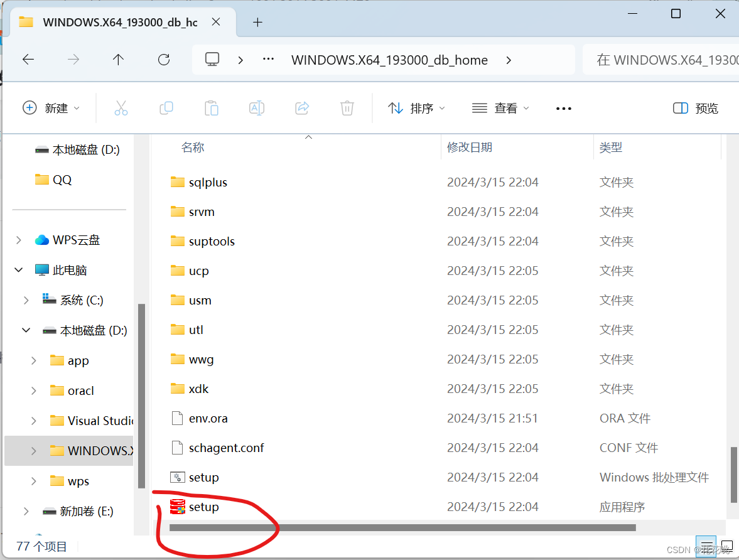This screenshot has width=739, height=560.
Task: Add a new Explorer tab
Action: pos(257,22)
